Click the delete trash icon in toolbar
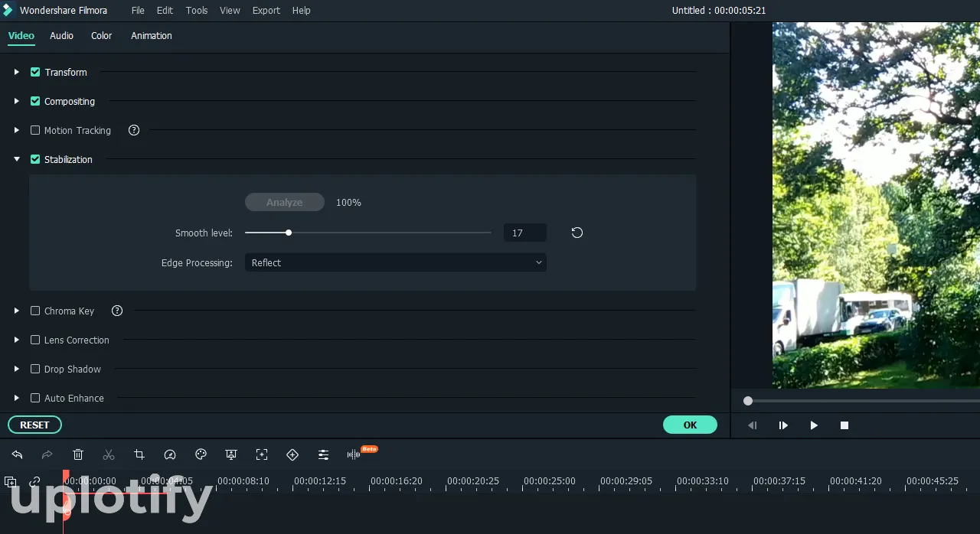 pyautogui.click(x=78, y=454)
